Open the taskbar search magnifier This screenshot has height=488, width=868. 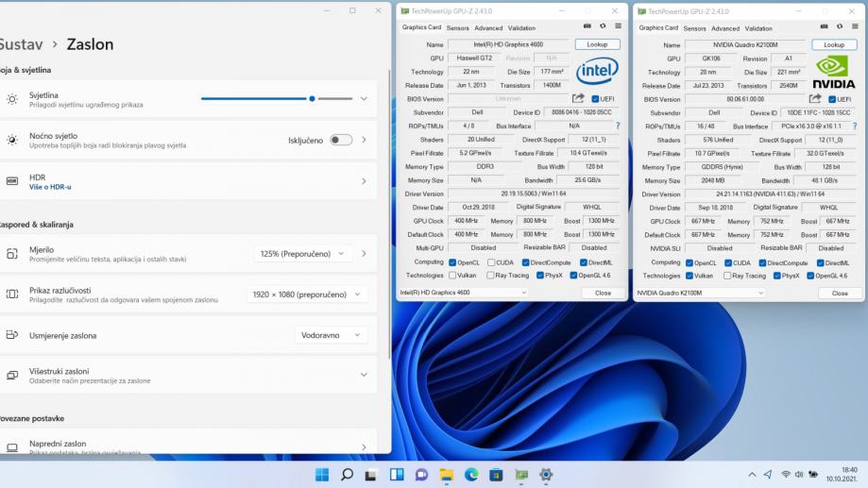coord(347,474)
